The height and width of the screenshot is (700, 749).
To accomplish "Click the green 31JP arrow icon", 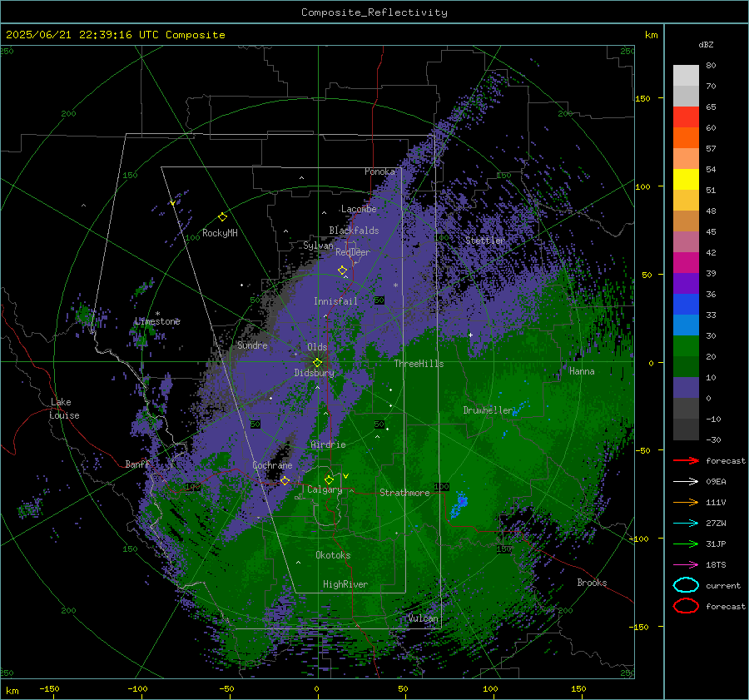I will point(686,544).
